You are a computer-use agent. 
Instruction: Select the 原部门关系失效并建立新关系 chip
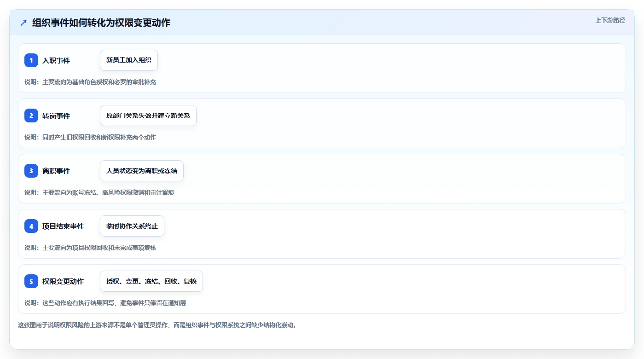point(148,116)
